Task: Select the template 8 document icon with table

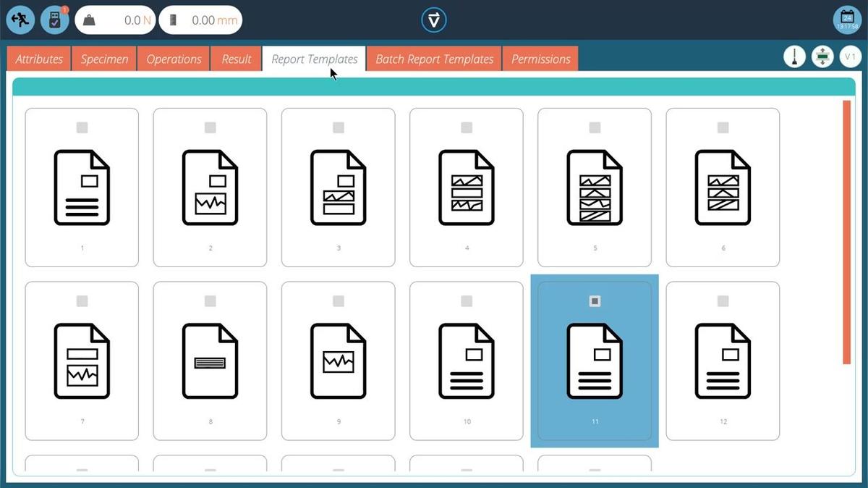Action: pyautogui.click(x=210, y=361)
